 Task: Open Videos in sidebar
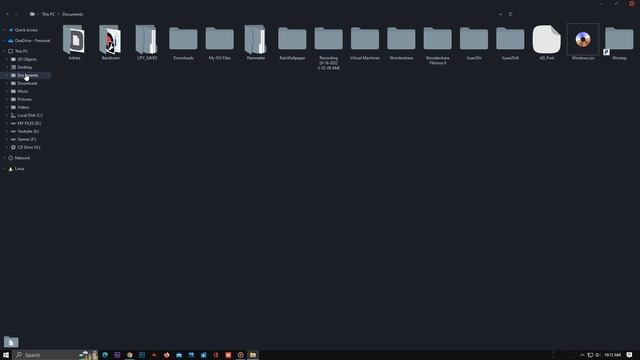[23, 107]
